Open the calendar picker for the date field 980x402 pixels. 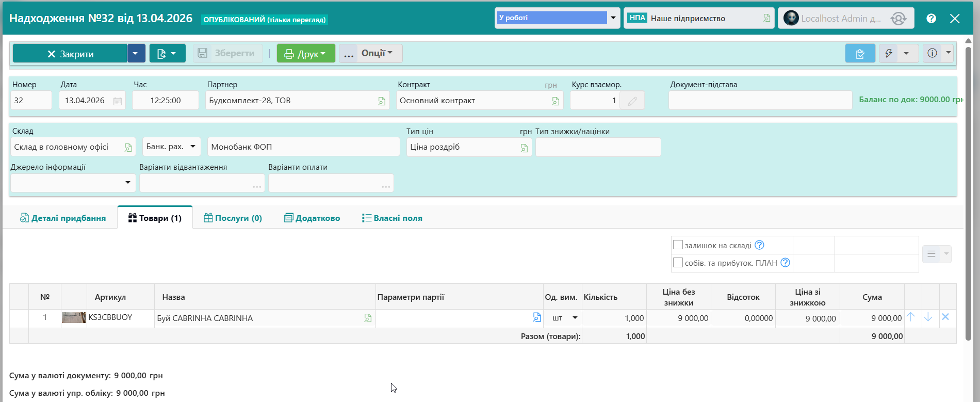(118, 101)
